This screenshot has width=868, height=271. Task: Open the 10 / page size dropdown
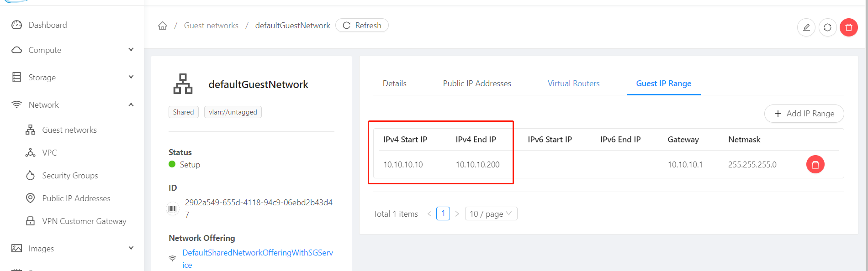click(x=491, y=213)
